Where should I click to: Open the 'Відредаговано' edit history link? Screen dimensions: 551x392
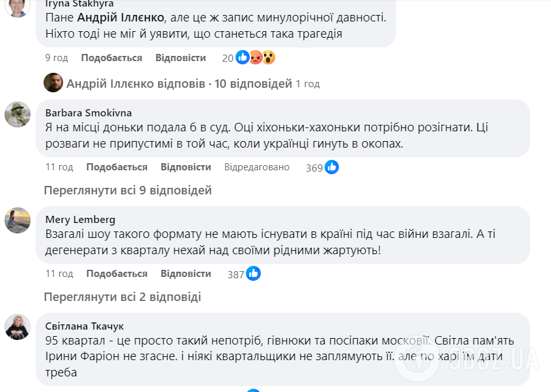[257, 167]
